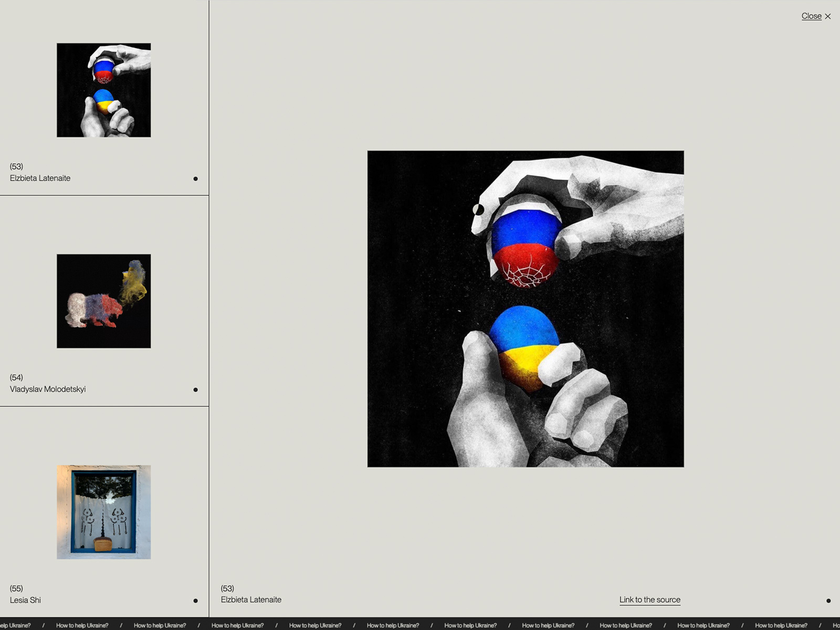Select the Vladyslav Molodetskyi artist name
Image resolution: width=840 pixels, height=630 pixels.
(48, 389)
